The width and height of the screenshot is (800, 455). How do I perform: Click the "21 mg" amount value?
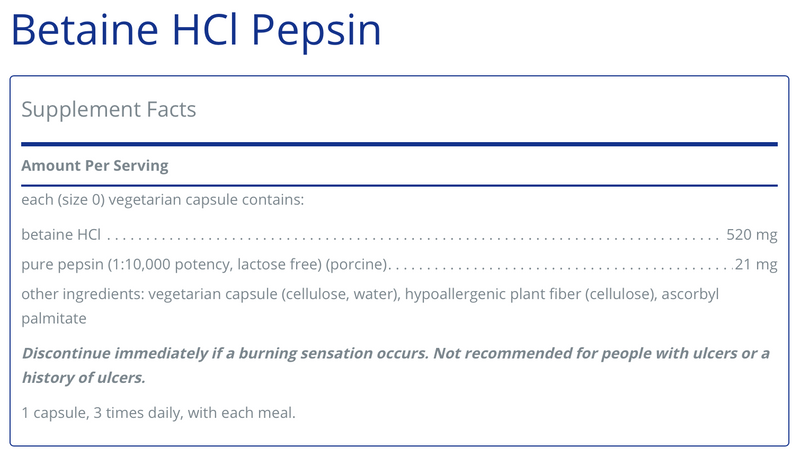(x=756, y=266)
